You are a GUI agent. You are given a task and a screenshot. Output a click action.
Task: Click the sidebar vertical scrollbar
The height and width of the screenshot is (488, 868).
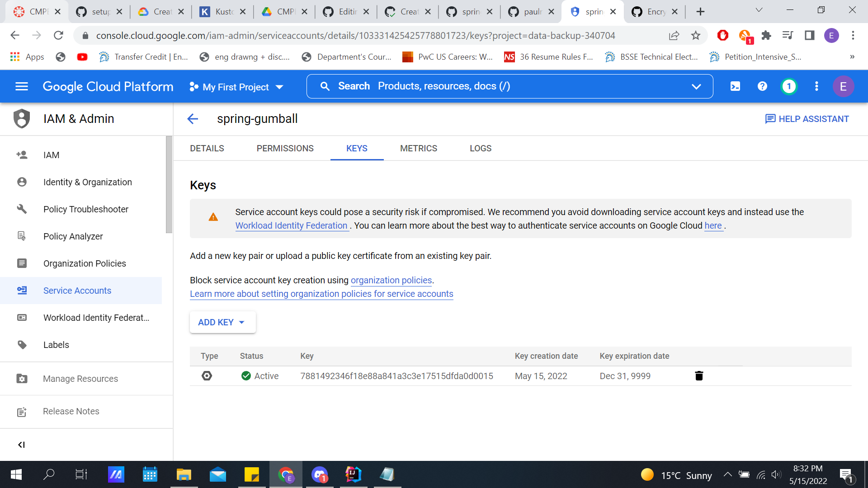pyautogui.click(x=169, y=185)
